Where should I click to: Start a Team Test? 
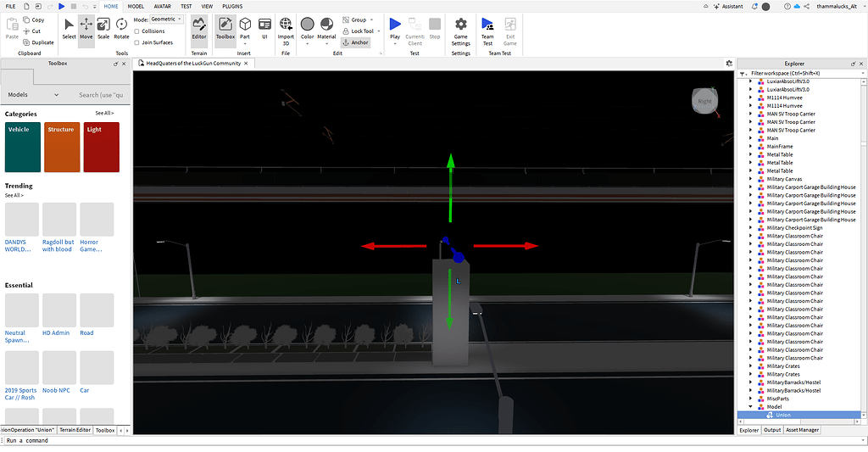coord(487,31)
